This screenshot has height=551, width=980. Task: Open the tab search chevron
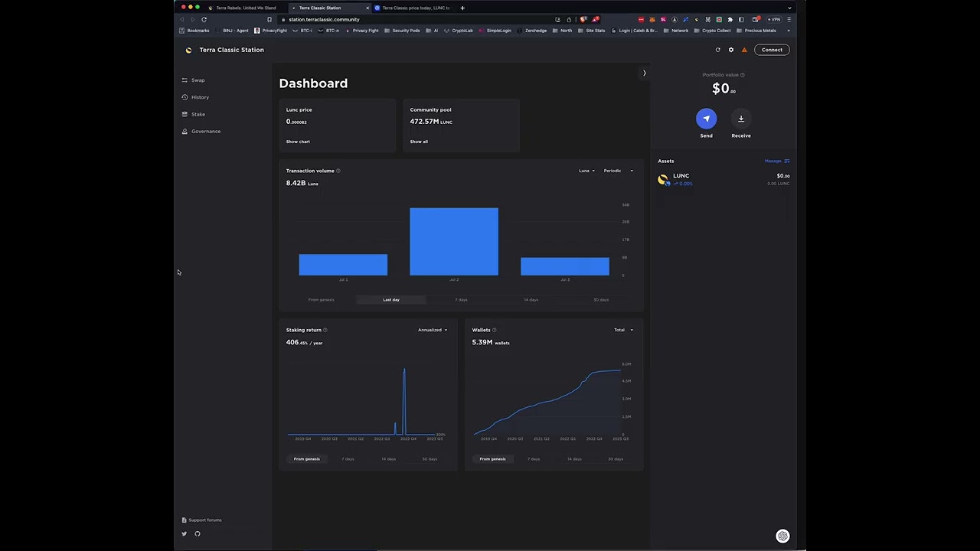click(789, 8)
